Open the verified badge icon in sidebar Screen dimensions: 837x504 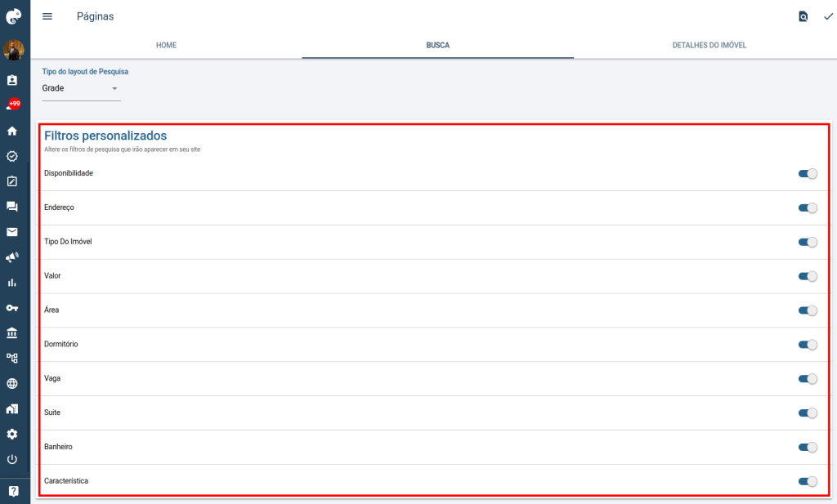point(12,156)
